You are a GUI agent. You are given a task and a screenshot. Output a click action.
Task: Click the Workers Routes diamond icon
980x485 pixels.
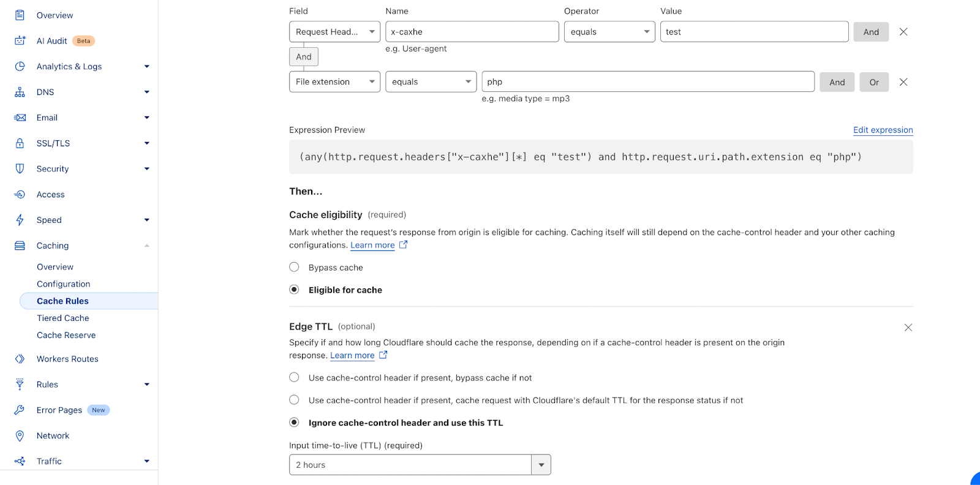coord(20,359)
